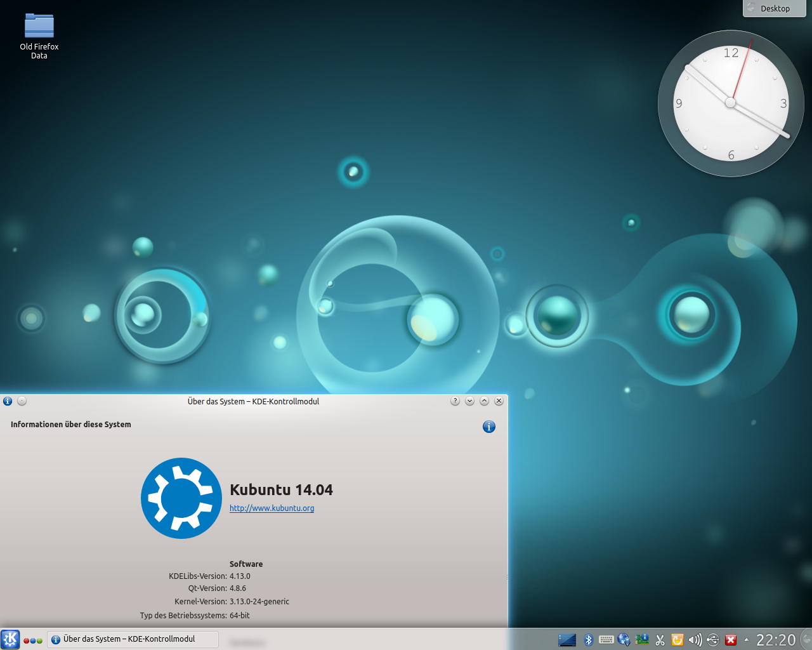Screen dimensions: 812x650
Task: Switch desktop using the green pager dot
Action: (39, 640)
